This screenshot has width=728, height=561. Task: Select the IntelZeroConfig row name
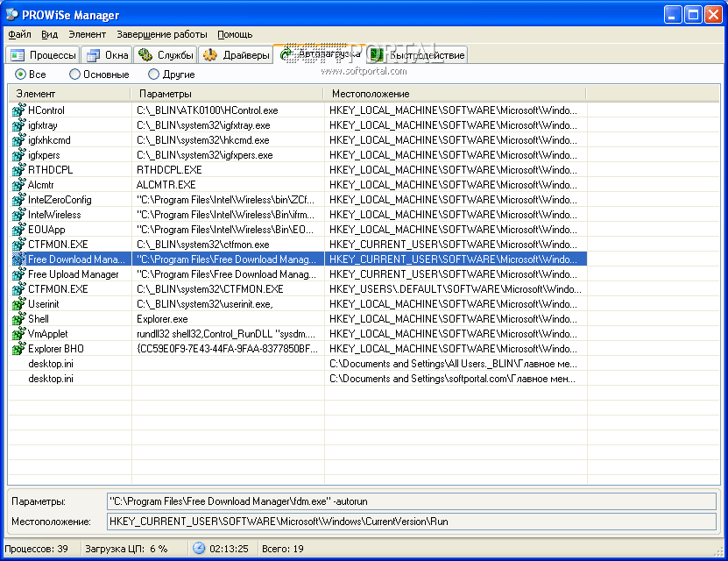[60, 200]
